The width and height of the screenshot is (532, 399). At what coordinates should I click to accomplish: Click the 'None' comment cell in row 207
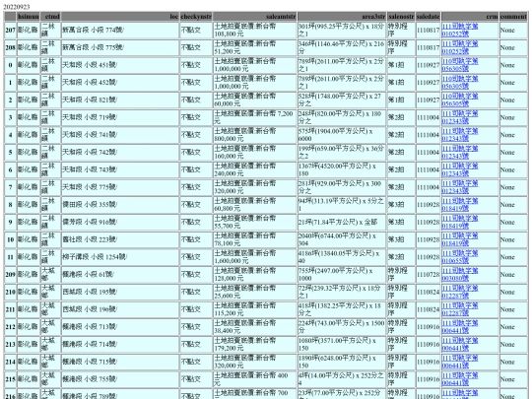pos(513,30)
